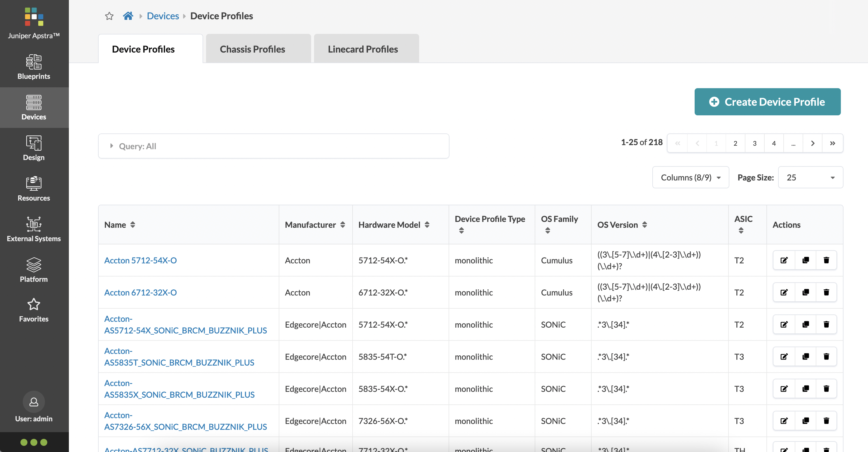Click copy icon for Accton-AS5835T row
The image size is (868, 452).
804,356
